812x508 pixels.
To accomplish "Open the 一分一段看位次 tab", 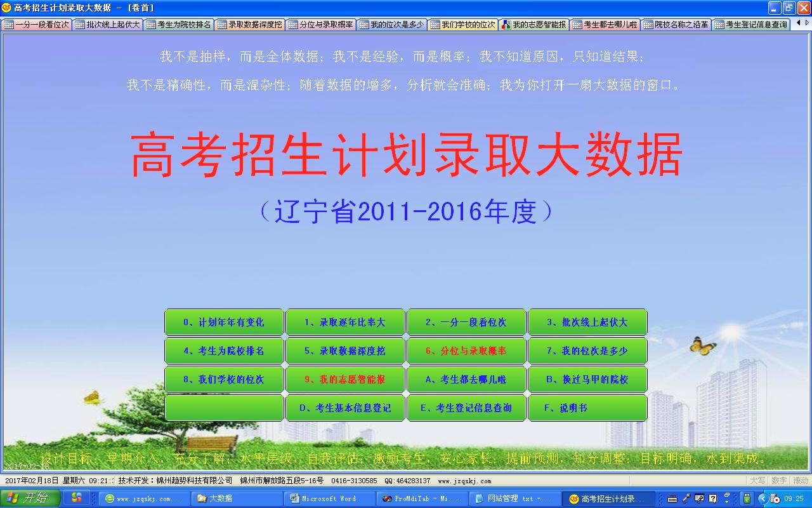I will point(37,25).
